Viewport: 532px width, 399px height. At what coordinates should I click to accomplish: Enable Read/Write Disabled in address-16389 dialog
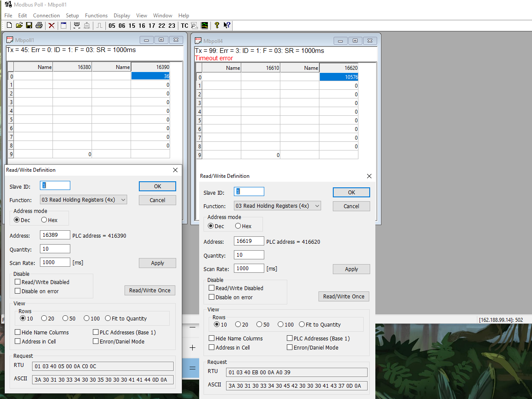tap(42, 282)
